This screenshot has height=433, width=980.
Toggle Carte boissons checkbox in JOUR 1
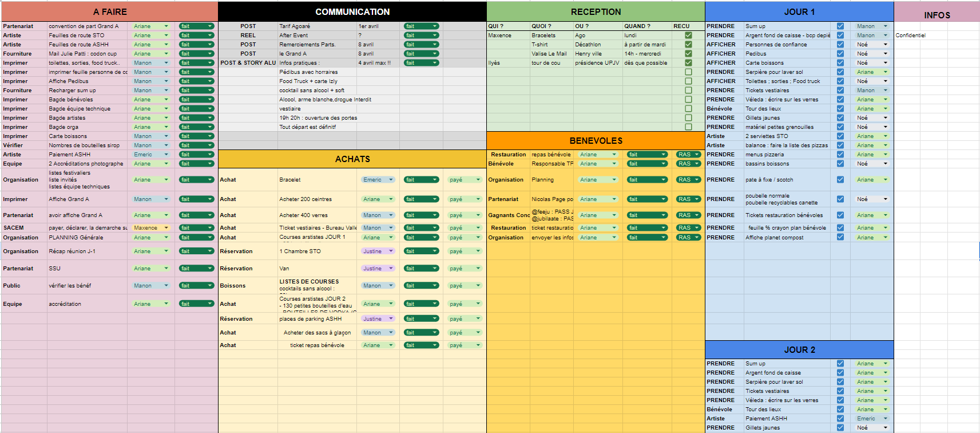(x=840, y=63)
